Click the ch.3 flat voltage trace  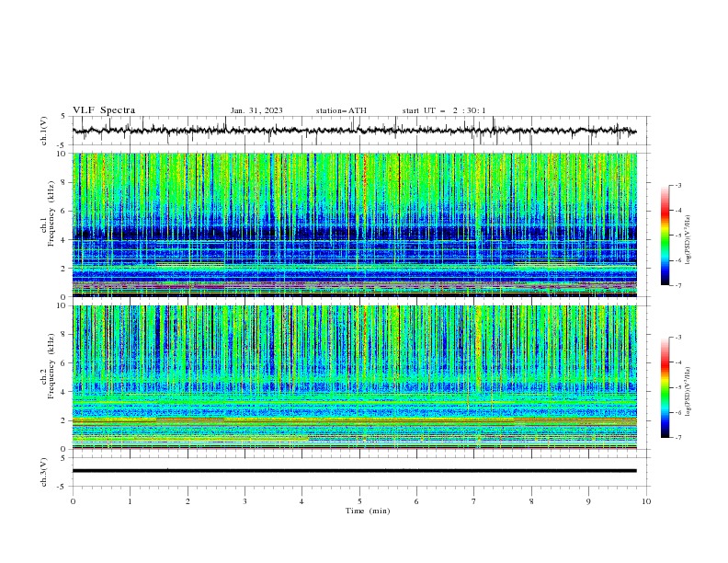pos(354,471)
